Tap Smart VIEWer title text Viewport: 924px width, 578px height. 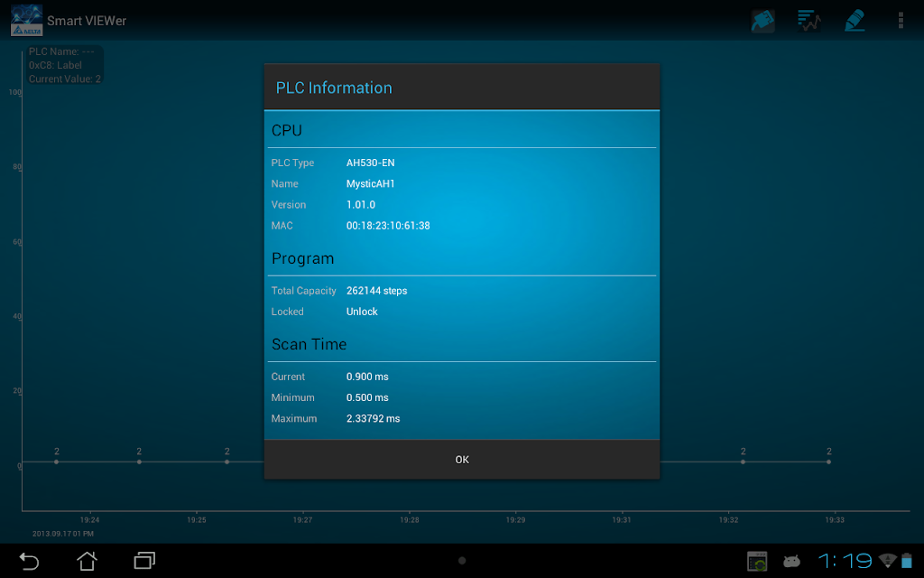pos(87,21)
